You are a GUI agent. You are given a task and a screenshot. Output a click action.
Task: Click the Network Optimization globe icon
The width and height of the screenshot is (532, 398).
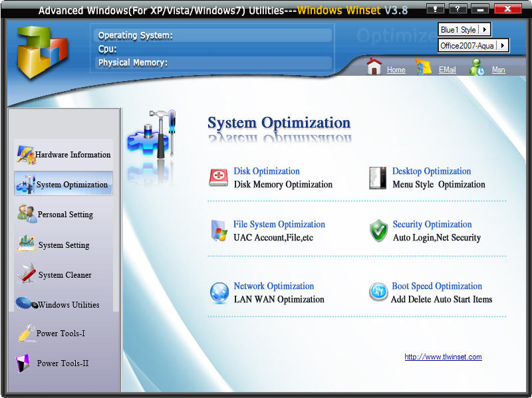coord(219,292)
